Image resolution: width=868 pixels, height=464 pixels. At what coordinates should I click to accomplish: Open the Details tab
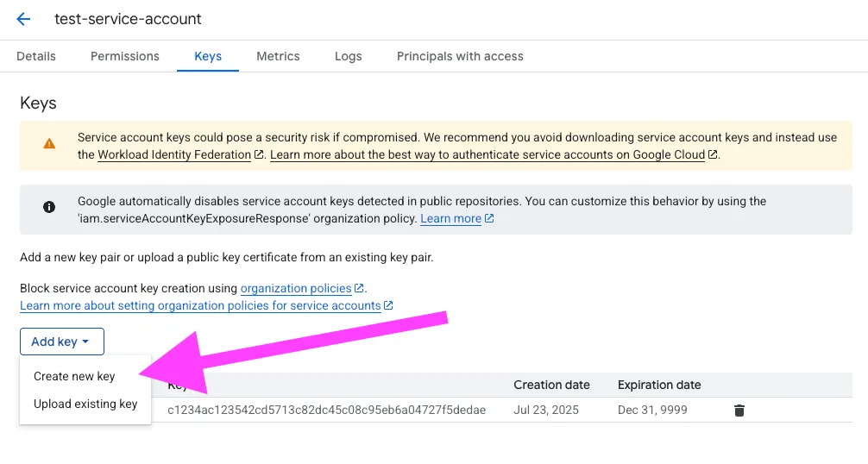point(36,56)
